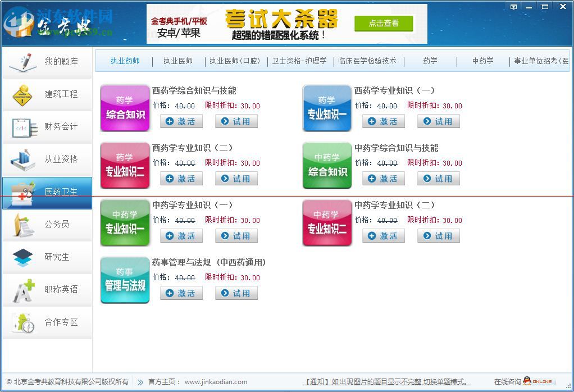Screen dimensions: 574x392
Task: Open the 研究生 exam section
Action: [x=47, y=257]
